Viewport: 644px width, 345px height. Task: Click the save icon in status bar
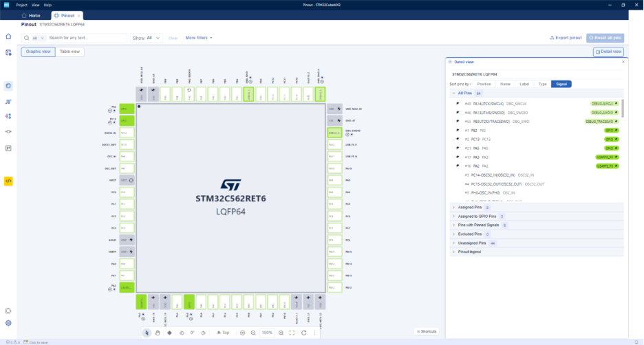(x=25, y=342)
